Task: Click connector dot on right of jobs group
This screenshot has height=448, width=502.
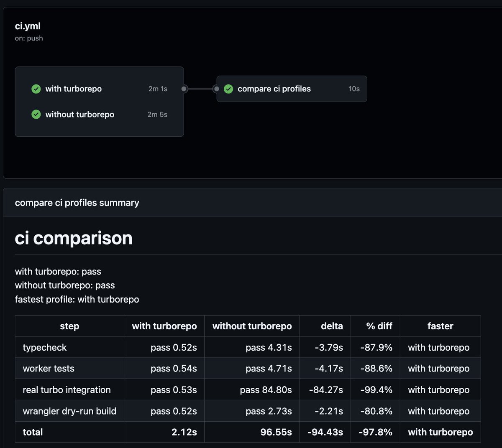Action: (x=184, y=89)
